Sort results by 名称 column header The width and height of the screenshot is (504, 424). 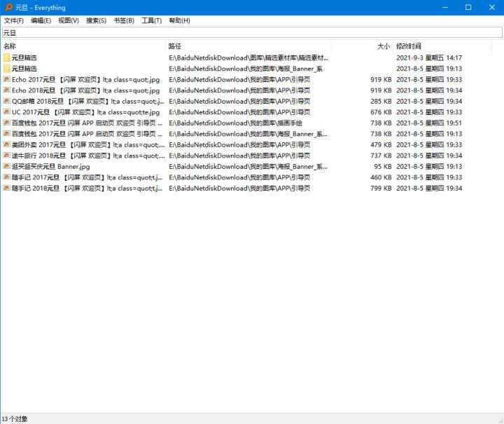[83, 46]
